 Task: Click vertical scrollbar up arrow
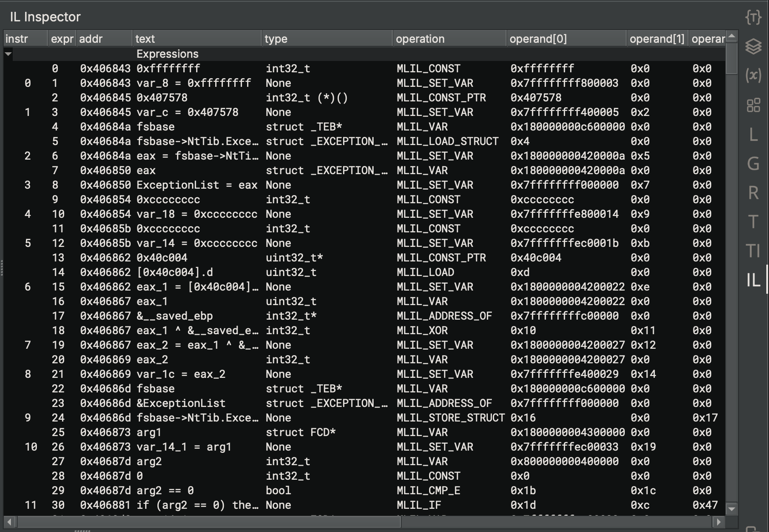click(x=732, y=35)
